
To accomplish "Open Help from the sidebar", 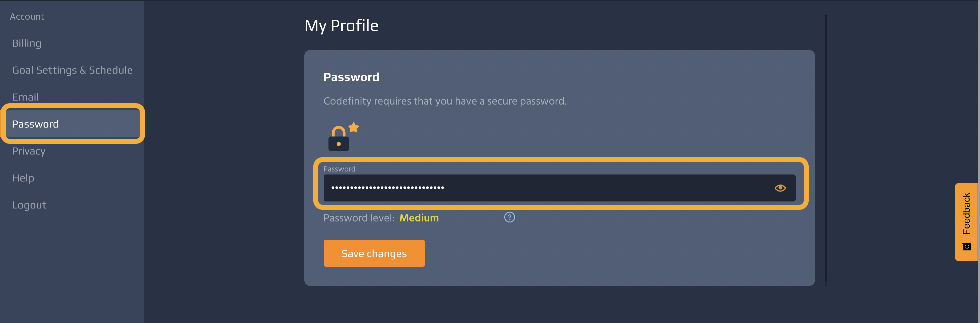I will (x=23, y=178).
